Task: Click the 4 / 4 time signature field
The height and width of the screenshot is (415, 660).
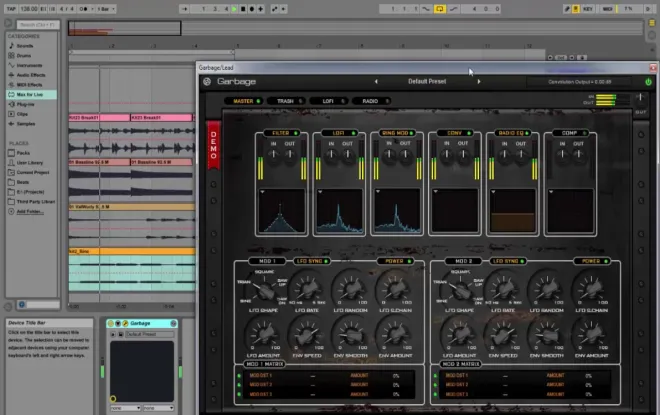Action: point(67,9)
